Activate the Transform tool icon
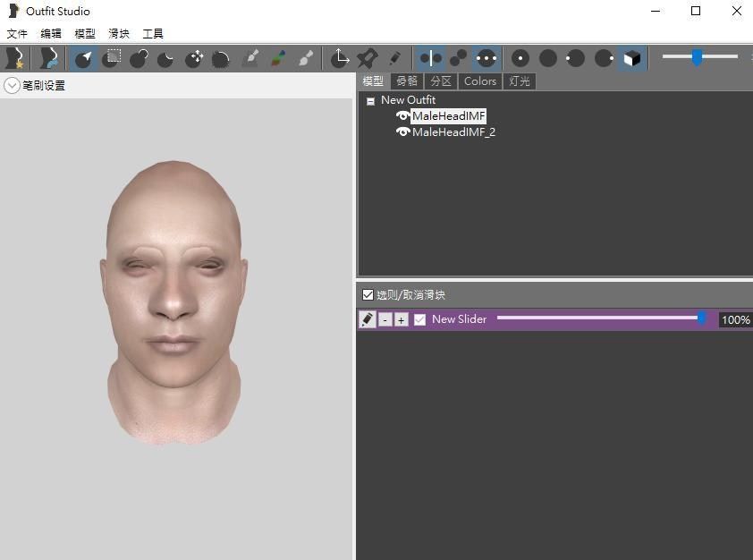Viewport: 753px width, 560px height. 339,58
